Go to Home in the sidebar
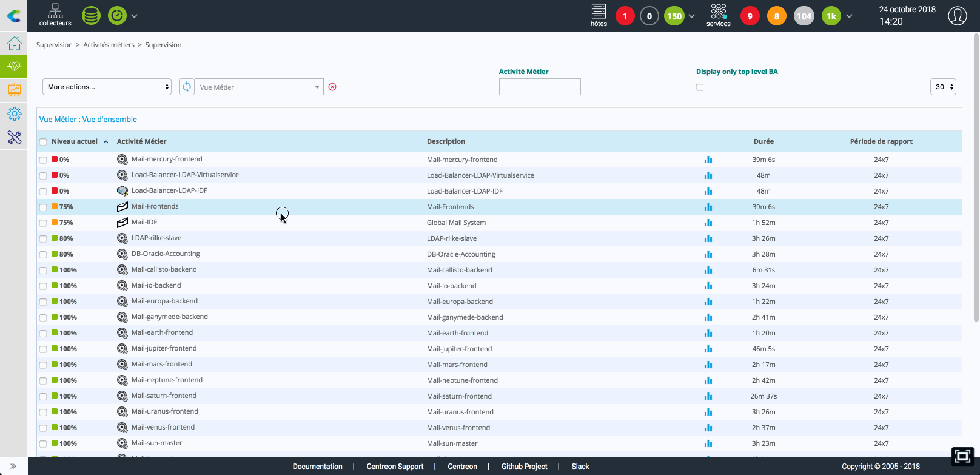980x475 pixels. point(14,43)
